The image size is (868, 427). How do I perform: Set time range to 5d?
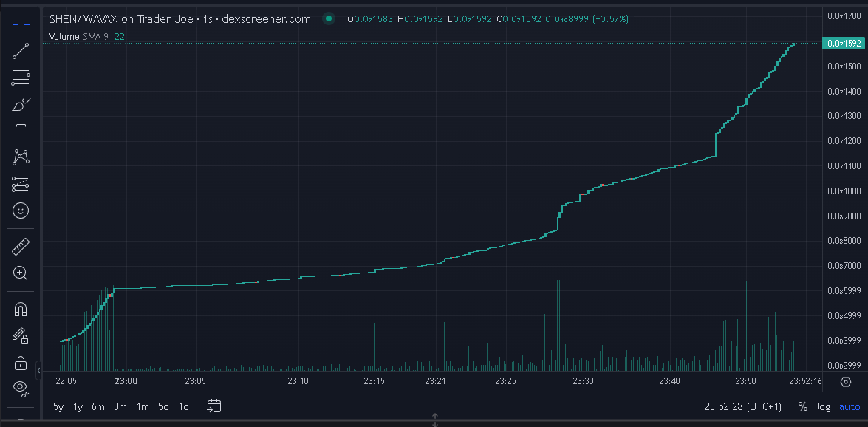(x=163, y=406)
